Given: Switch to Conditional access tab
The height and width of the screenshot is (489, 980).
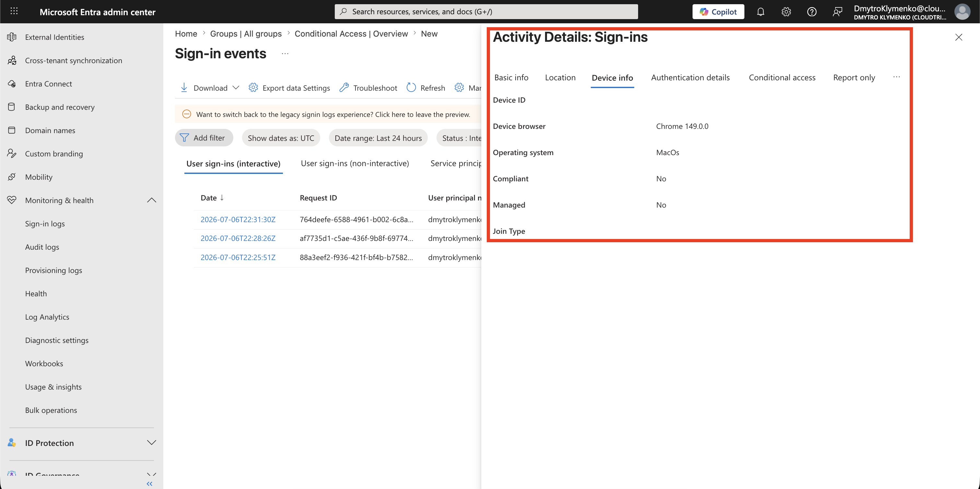Looking at the screenshot, I should click(782, 78).
